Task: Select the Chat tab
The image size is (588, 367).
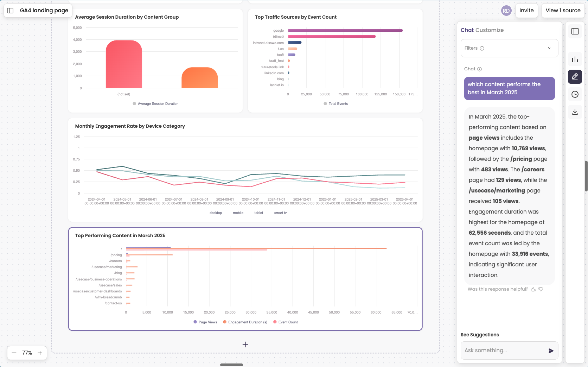Action: click(x=467, y=30)
